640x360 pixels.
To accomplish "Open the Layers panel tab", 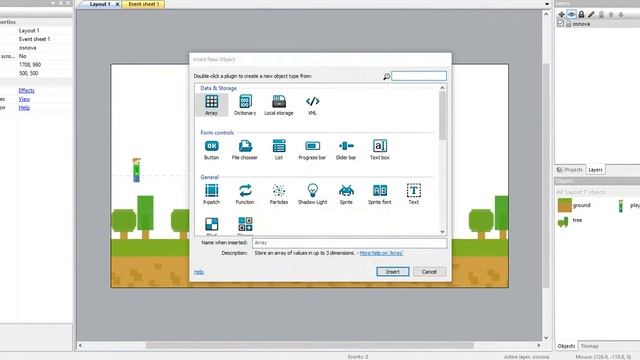I will point(595,170).
